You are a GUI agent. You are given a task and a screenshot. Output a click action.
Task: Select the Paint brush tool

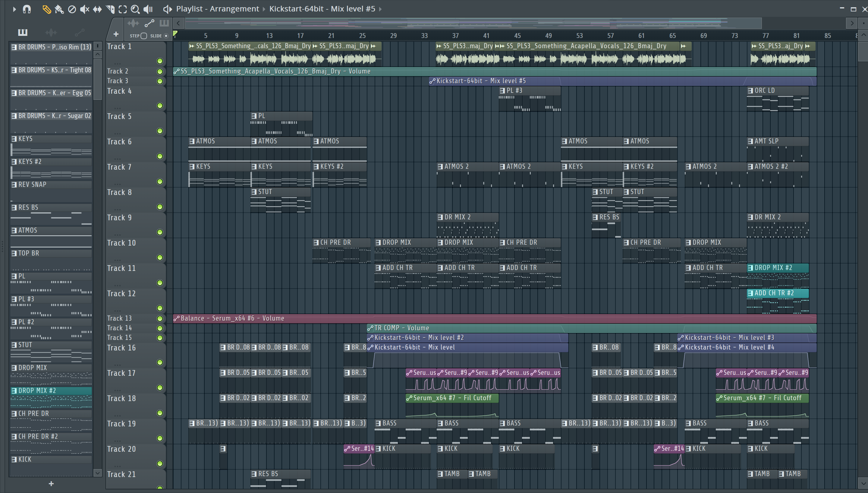click(59, 9)
